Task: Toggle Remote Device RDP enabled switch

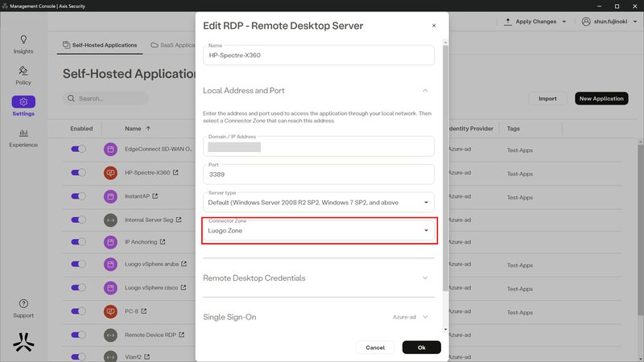Action: (78, 335)
